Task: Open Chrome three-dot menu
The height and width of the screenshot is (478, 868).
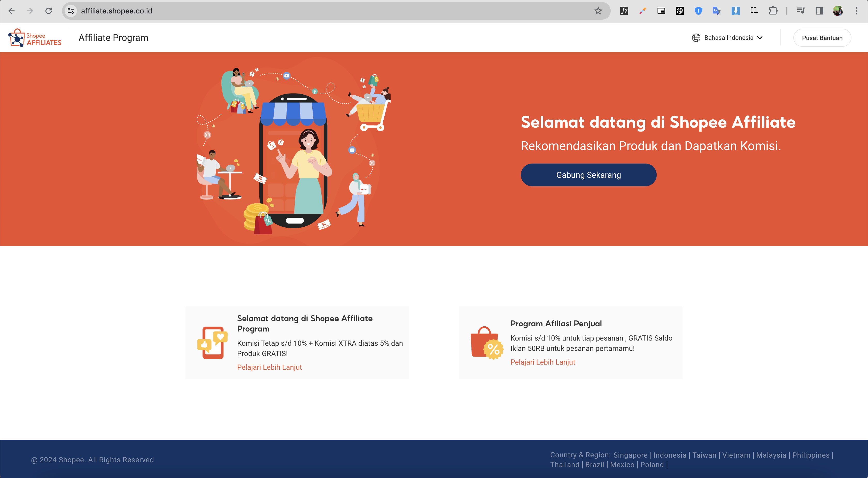Action: point(856,11)
